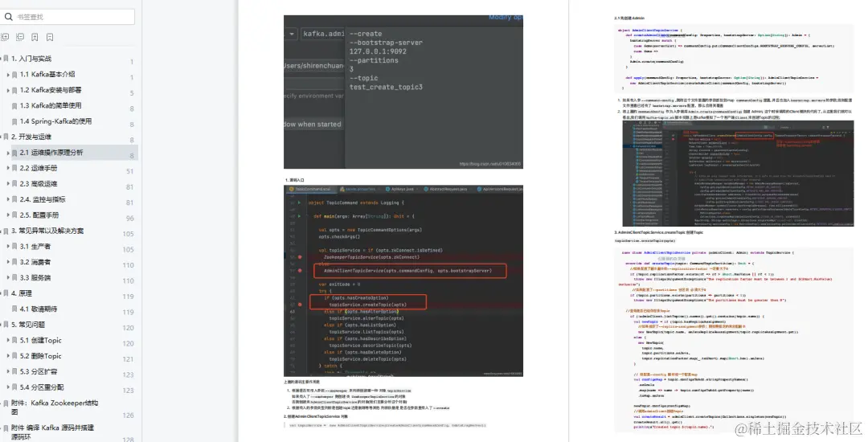Click the add bookmark icon with plus
The width and height of the screenshot is (868, 442).
pos(35,37)
